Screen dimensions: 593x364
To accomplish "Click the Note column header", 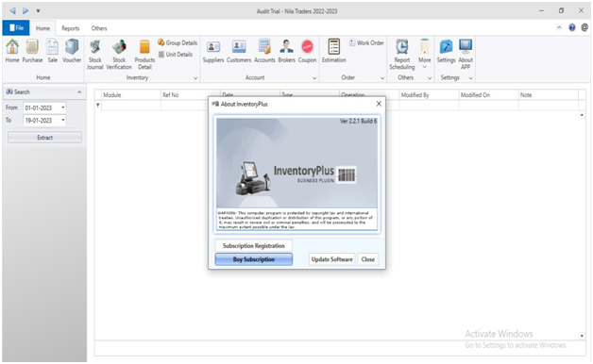I will coord(549,95).
